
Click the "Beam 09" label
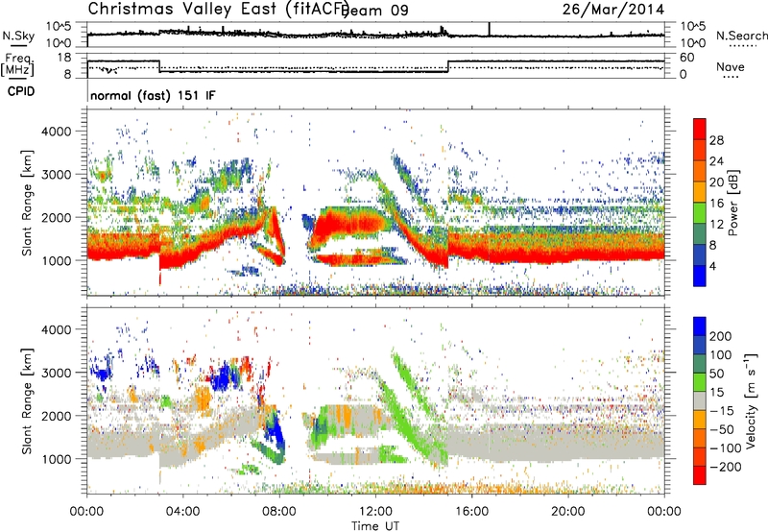pos(374,10)
